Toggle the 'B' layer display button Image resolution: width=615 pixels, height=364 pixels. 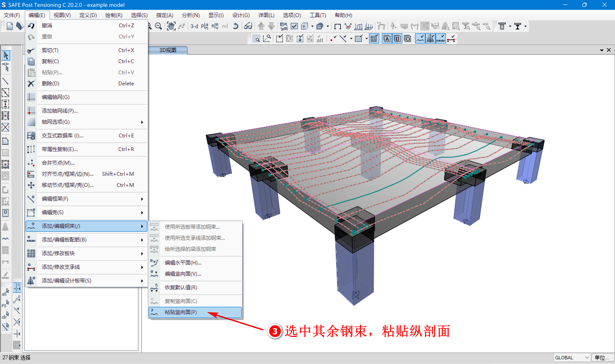pyautogui.click(x=397, y=39)
